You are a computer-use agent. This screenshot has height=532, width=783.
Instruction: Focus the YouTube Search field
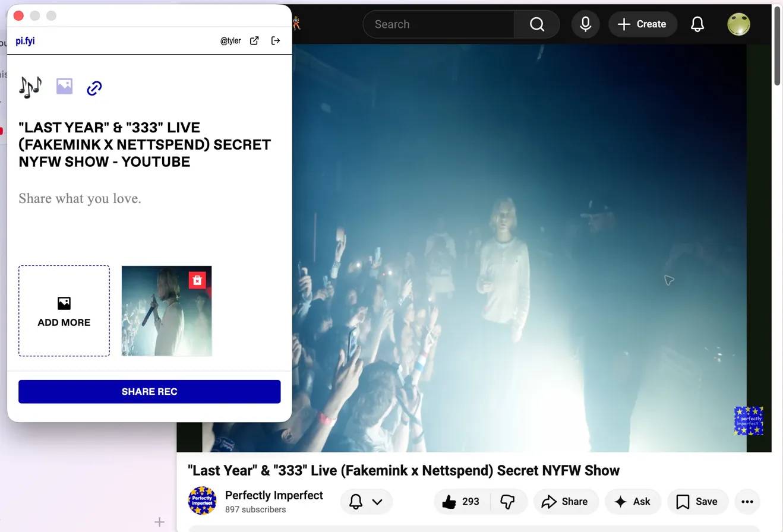click(438, 24)
